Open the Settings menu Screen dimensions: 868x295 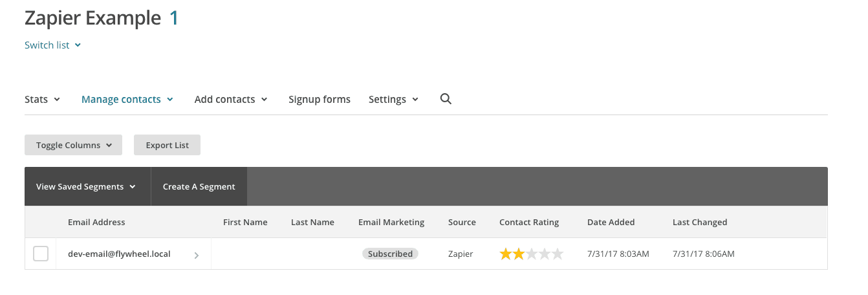pos(394,100)
